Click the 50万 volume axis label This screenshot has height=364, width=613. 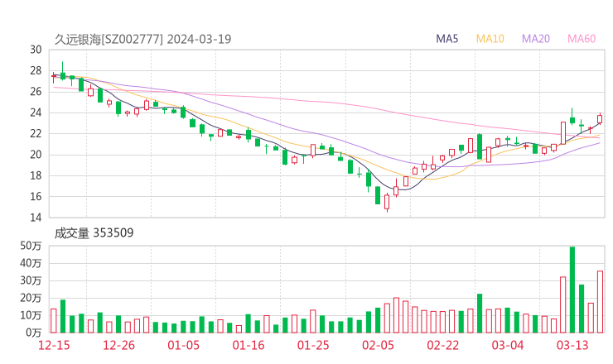tap(31, 246)
